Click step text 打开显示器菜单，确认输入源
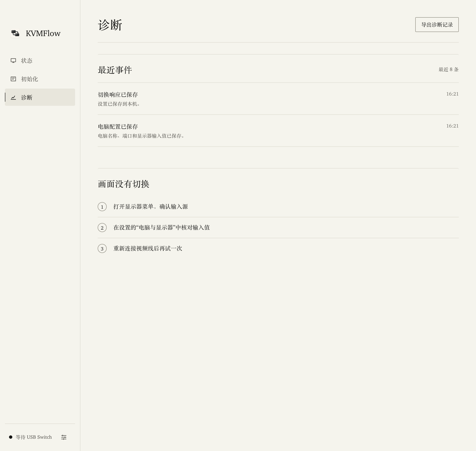The width and height of the screenshot is (476, 451). coord(151,206)
